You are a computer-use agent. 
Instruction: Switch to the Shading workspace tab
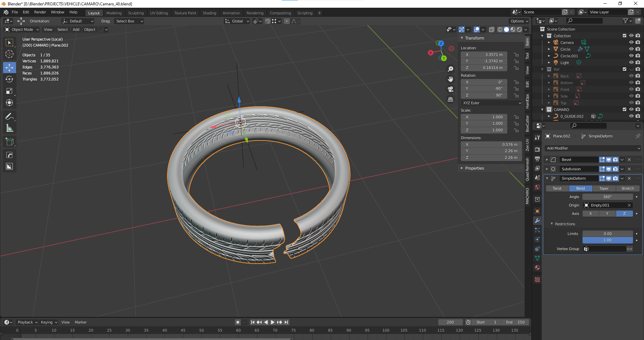click(209, 13)
